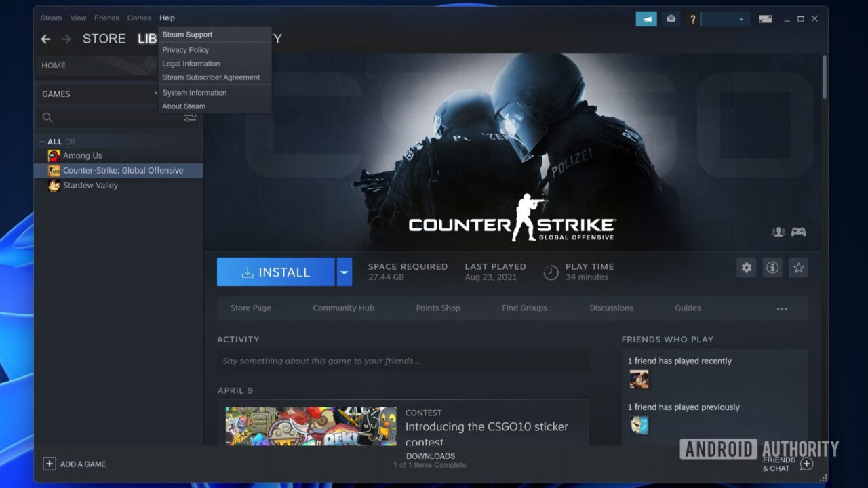Click the activity comment input field
Screen dimensions: 868x488
(403, 361)
